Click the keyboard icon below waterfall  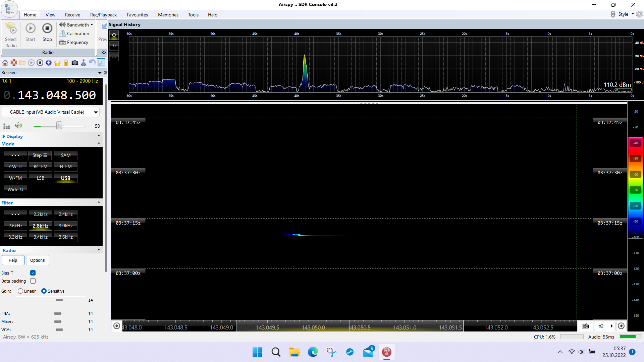[x=585, y=326]
